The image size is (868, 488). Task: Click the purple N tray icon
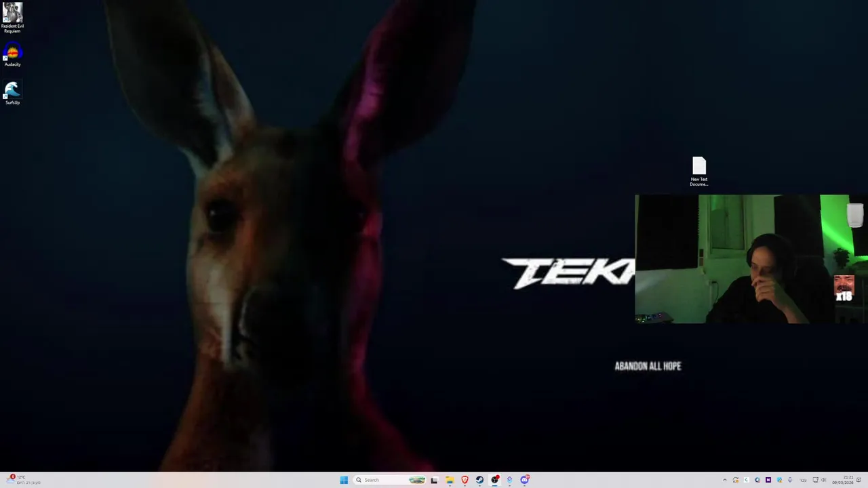(768, 480)
